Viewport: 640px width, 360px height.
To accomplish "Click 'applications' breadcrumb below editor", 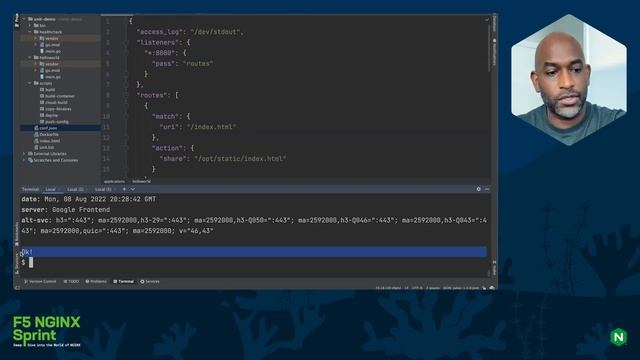I will 114,182.
